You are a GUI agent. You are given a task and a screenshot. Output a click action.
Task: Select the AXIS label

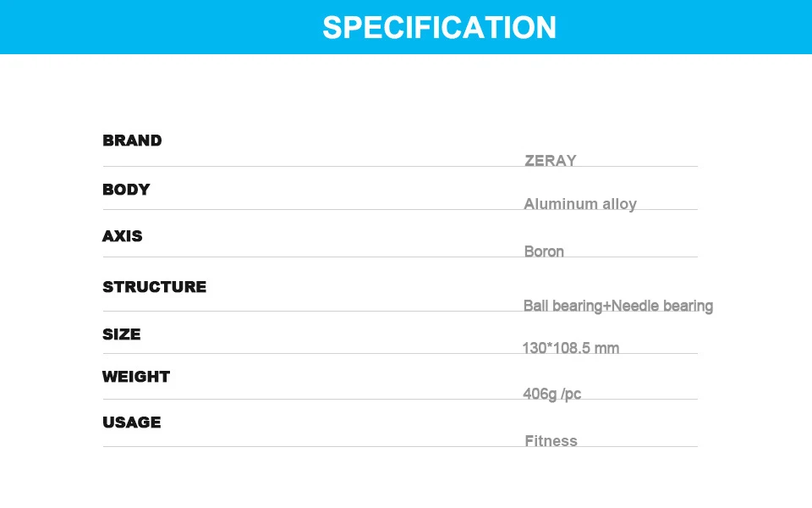(122, 236)
